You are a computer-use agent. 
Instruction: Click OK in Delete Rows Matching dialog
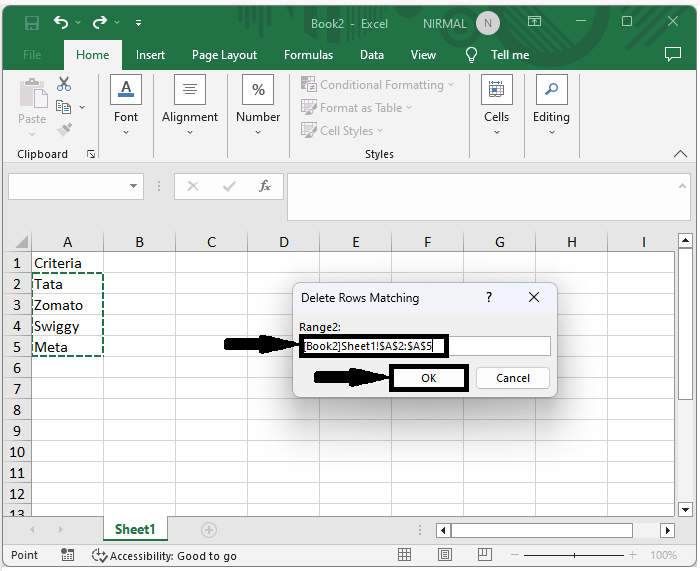pyautogui.click(x=429, y=378)
